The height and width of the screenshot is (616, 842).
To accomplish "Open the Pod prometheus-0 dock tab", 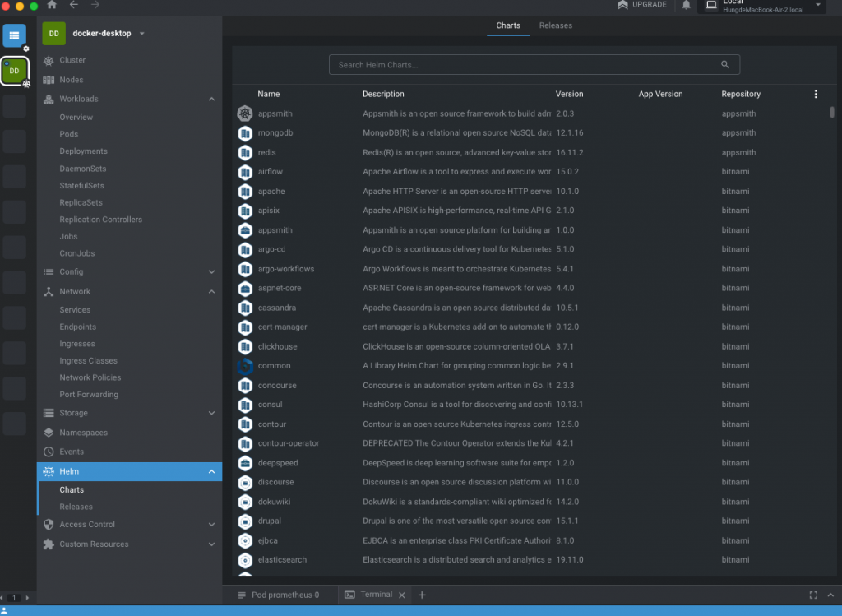I will coord(280,595).
